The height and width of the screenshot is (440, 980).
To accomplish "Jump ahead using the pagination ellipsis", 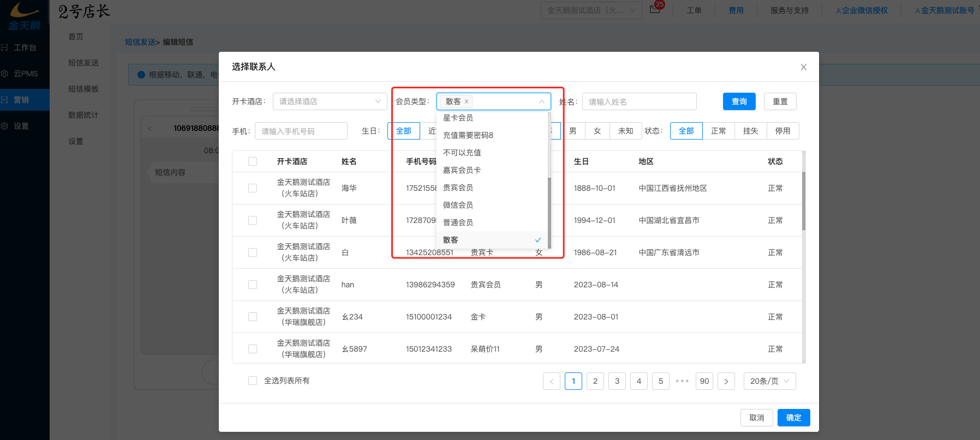I will (683, 381).
